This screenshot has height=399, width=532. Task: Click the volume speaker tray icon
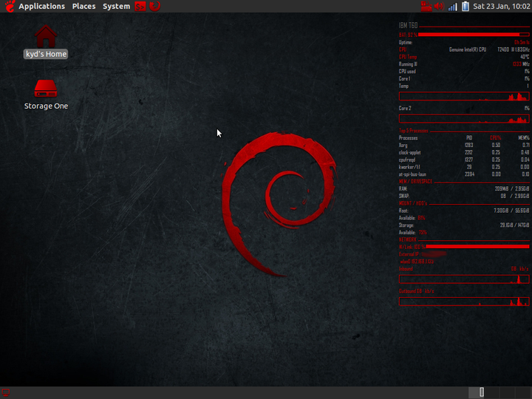(439, 6)
